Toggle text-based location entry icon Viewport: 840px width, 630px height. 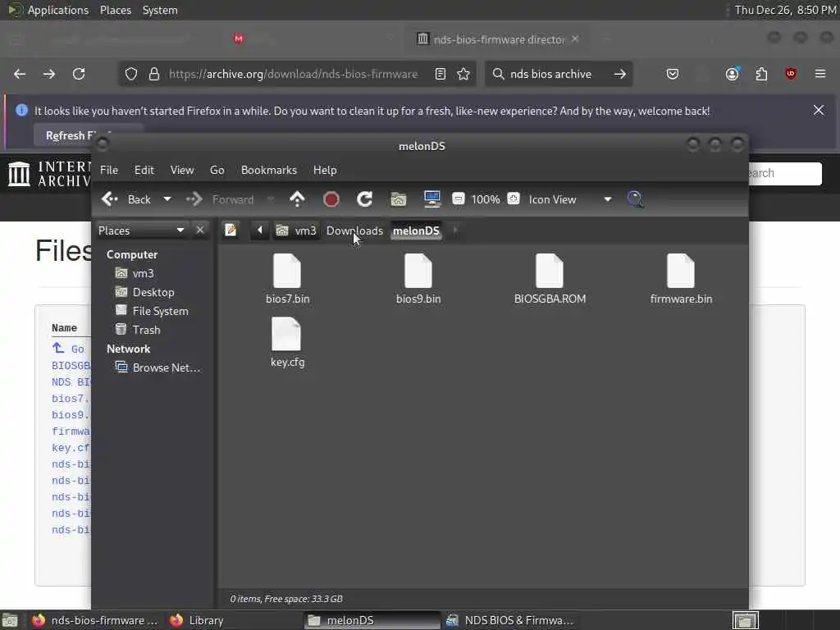point(231,231)
